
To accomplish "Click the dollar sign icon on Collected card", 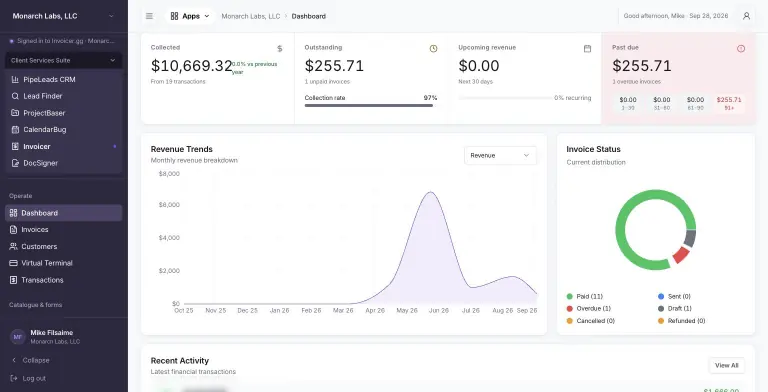I will click(280, 49).
